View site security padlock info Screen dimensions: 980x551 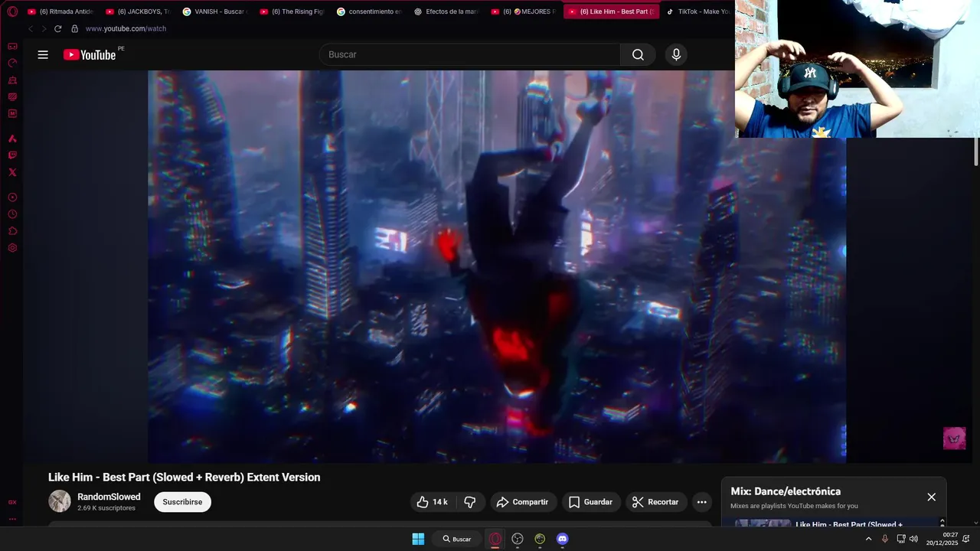point(74,28)
